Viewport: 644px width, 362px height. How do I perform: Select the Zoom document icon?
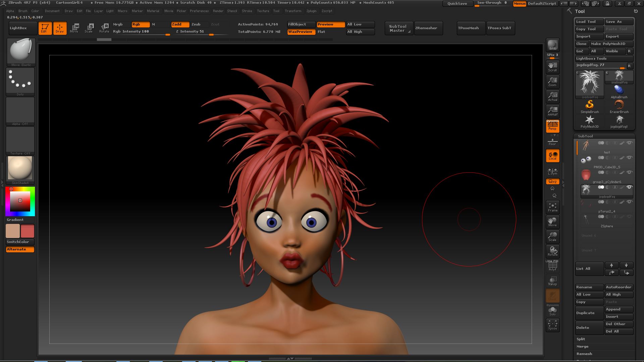click(552, 82)
